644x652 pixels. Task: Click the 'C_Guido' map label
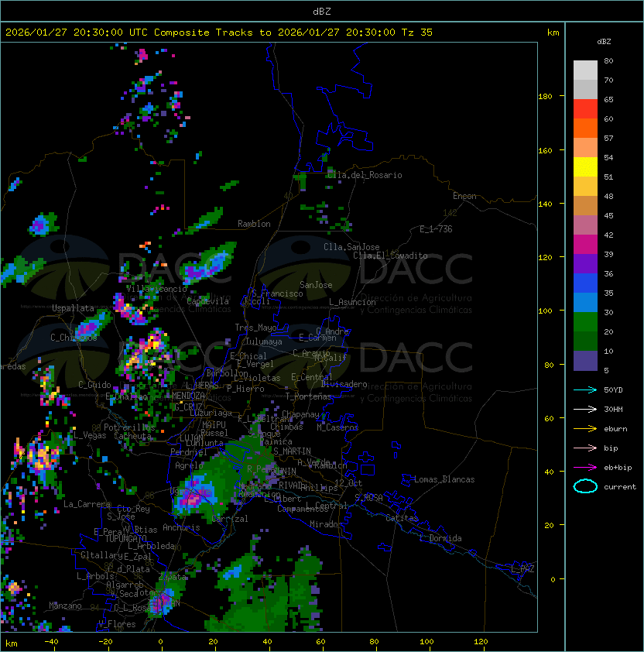pos(94,385)
